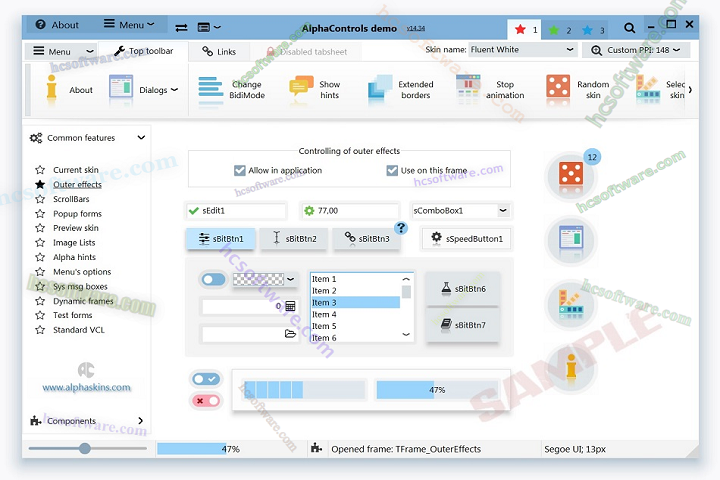Click the sBitBtn1 button

pos(220,239)
